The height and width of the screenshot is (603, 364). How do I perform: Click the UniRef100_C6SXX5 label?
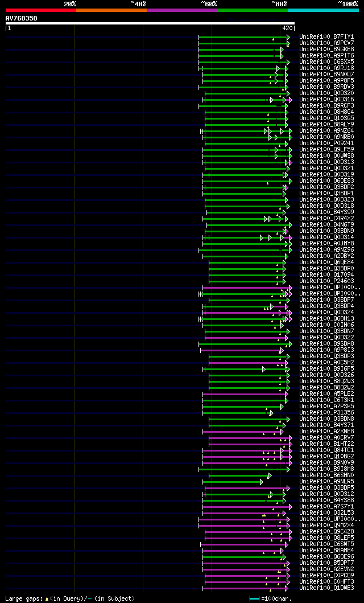[326, 62]
